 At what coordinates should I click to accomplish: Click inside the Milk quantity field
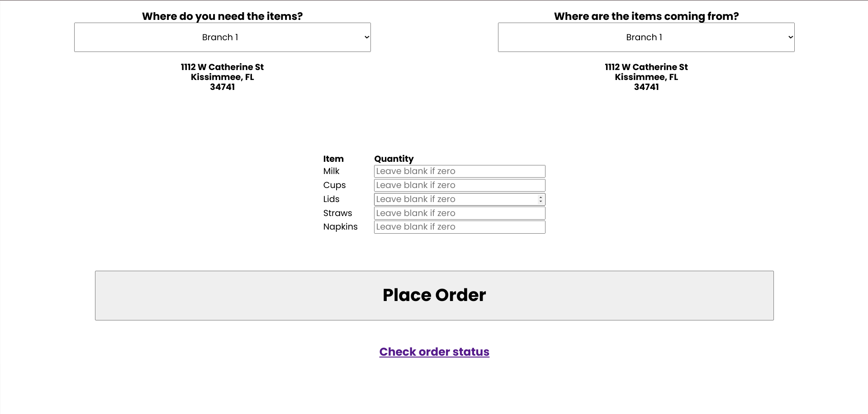point(459,171)
